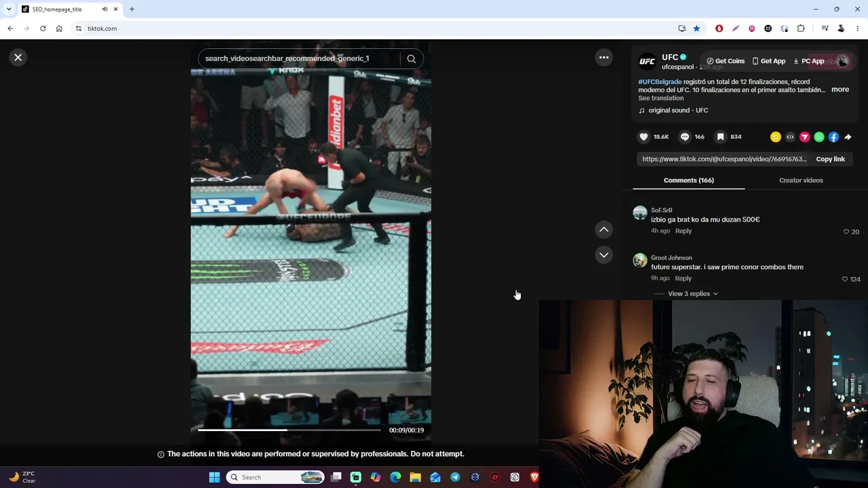Open the UFC profile avatar

(x=648, y=62)
